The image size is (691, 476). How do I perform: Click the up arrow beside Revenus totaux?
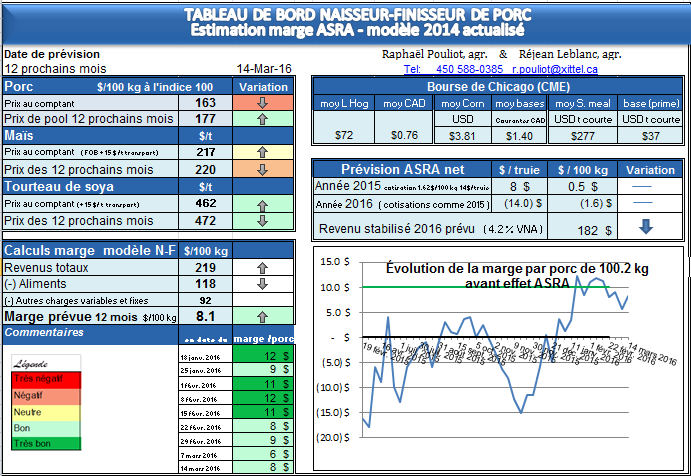[x=263, y=268]
